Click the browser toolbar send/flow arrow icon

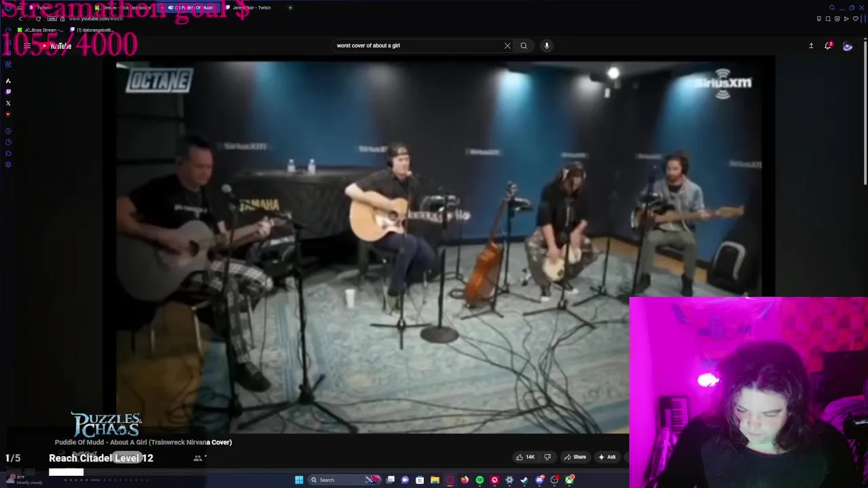(x=846, y=18)
